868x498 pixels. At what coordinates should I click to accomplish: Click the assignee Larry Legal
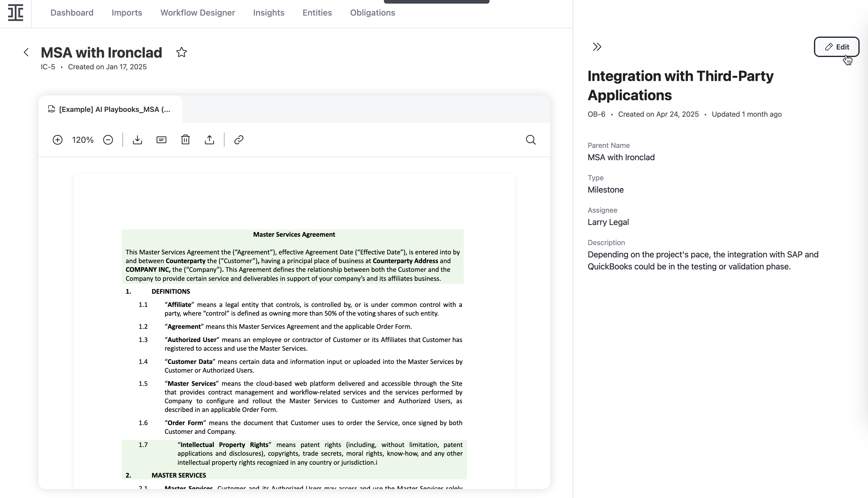pos(608,222)
